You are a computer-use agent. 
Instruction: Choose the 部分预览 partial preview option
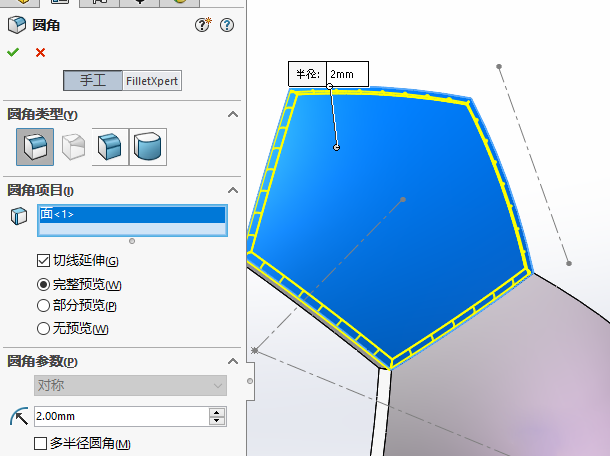coord(43,306)
